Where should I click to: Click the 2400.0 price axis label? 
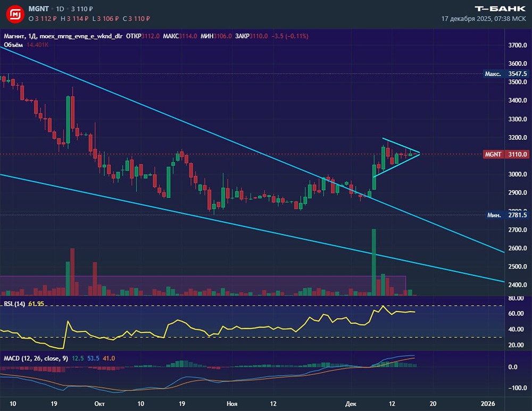(x=518, y=285)
